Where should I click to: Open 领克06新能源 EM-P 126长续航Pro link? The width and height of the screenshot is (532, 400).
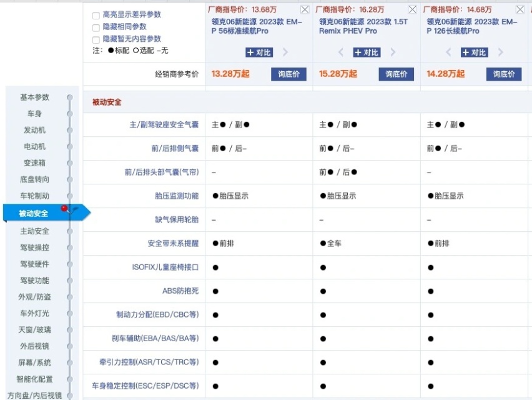(x=471, y=26)
